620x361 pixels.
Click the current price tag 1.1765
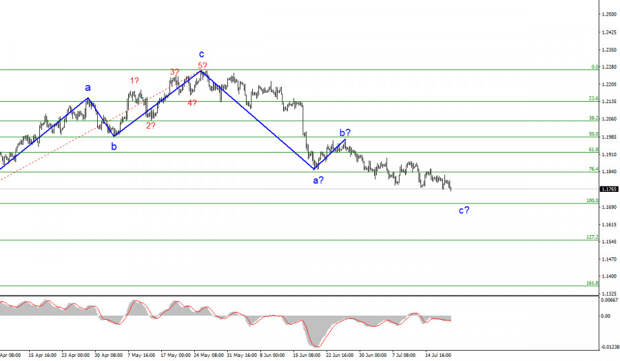pyautogui.click(x=609, y=189)
